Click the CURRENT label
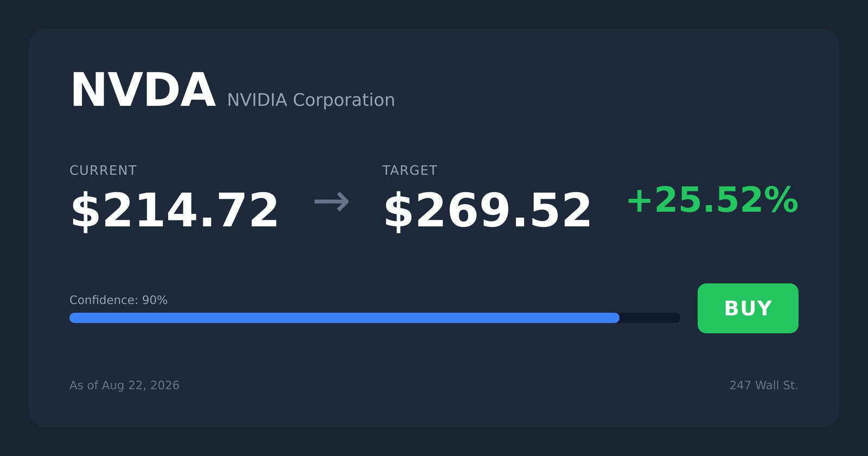This screenshot has width=868, height=456. click(103, 170)
